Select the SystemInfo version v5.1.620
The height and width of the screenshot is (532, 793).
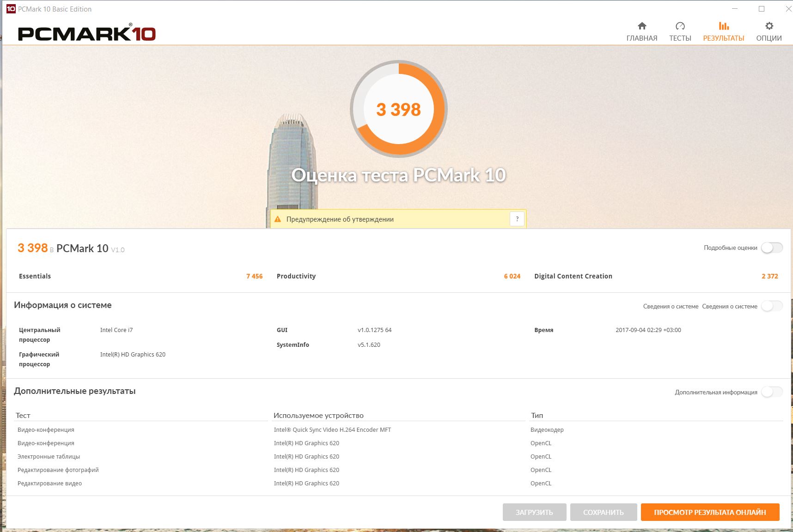tap(369, 345)
